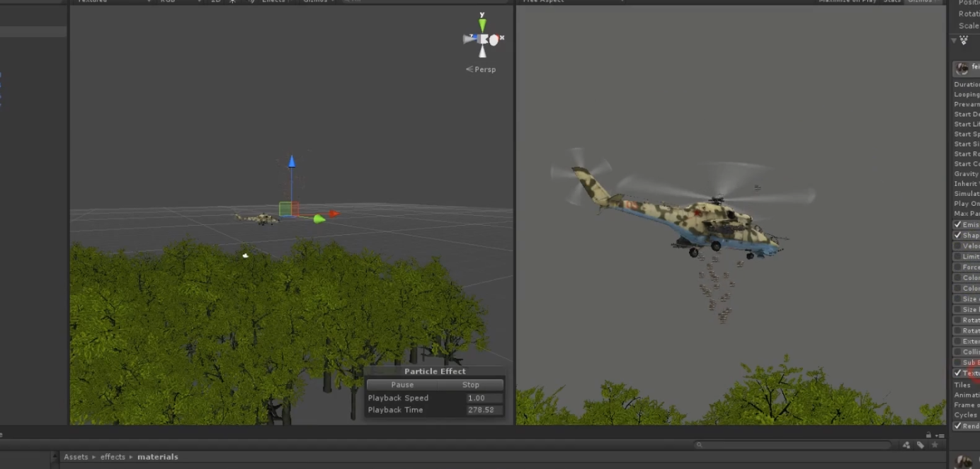Click the center cube of the scene gizmo
This screenshot has width=980, height=469.
coord(483,40)
